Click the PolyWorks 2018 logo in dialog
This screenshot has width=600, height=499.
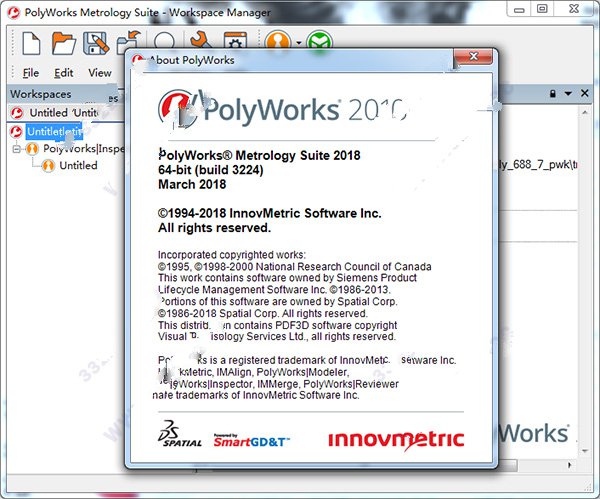[x=282, y=109]
